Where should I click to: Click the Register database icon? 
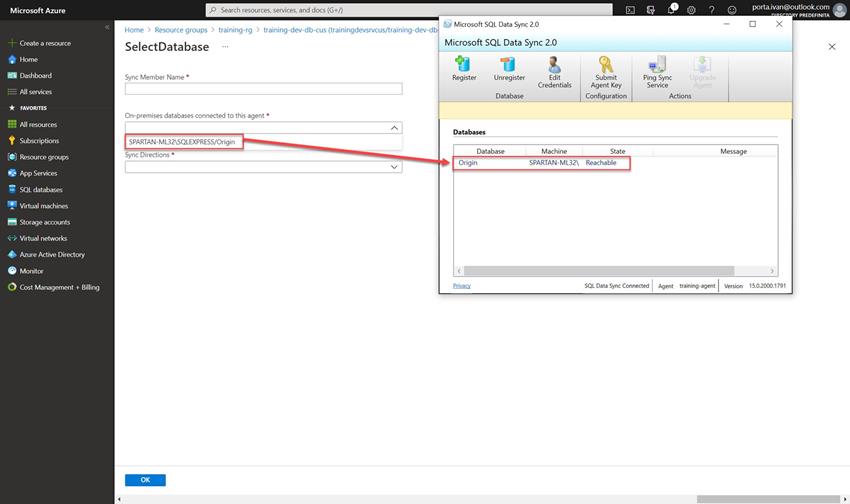[x=463, y=69]
